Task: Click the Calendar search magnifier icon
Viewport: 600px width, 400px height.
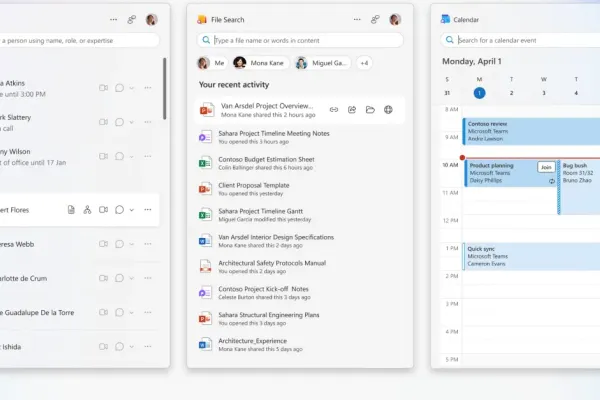Action: click(x=450, y=40)
